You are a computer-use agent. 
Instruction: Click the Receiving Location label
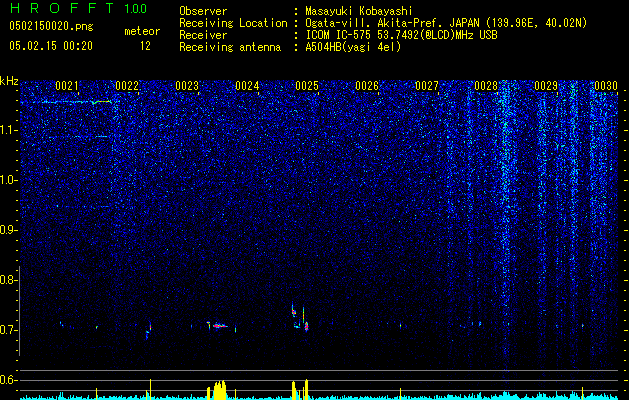233,23
